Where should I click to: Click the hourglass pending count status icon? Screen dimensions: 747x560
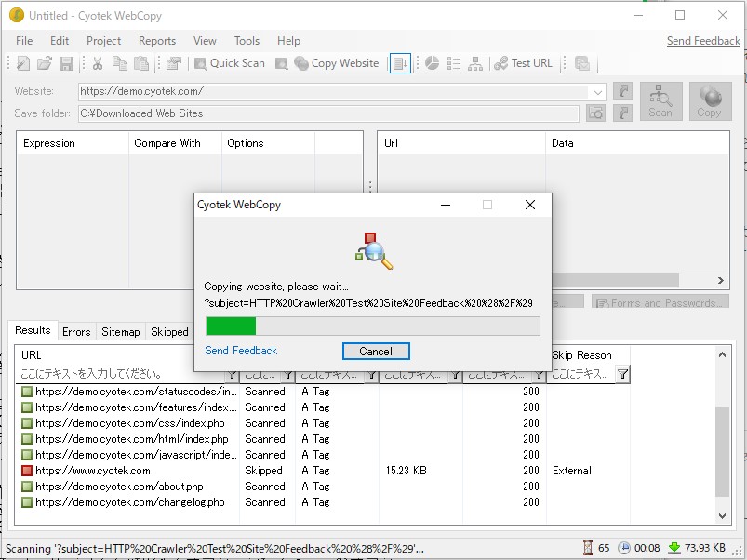(588, 548)
